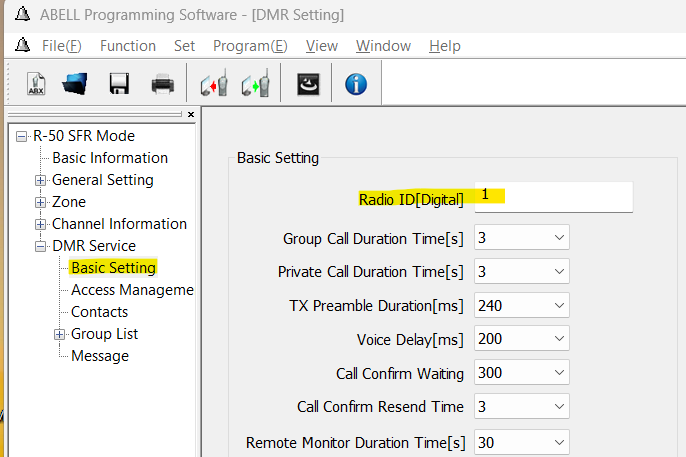The height and width of the screenshot is (457, 686).
Task: Collapse the DMR Service tree node
Action: click(40, 246)
